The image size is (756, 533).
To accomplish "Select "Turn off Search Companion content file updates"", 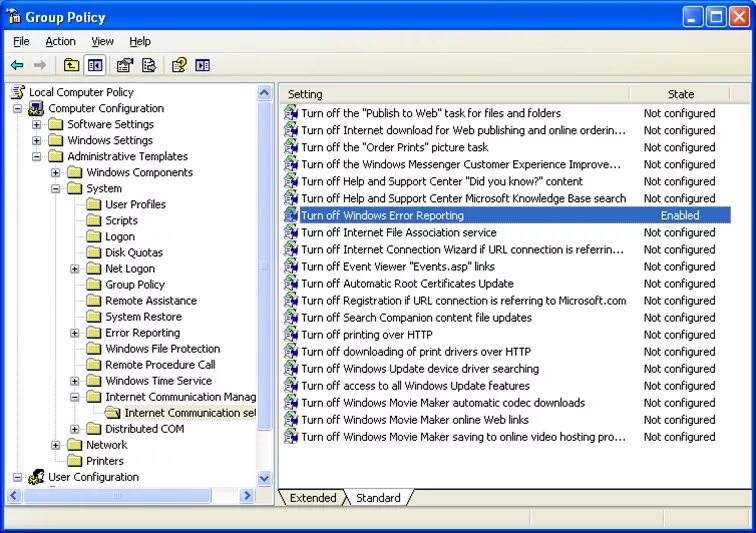I will (417, 317).
